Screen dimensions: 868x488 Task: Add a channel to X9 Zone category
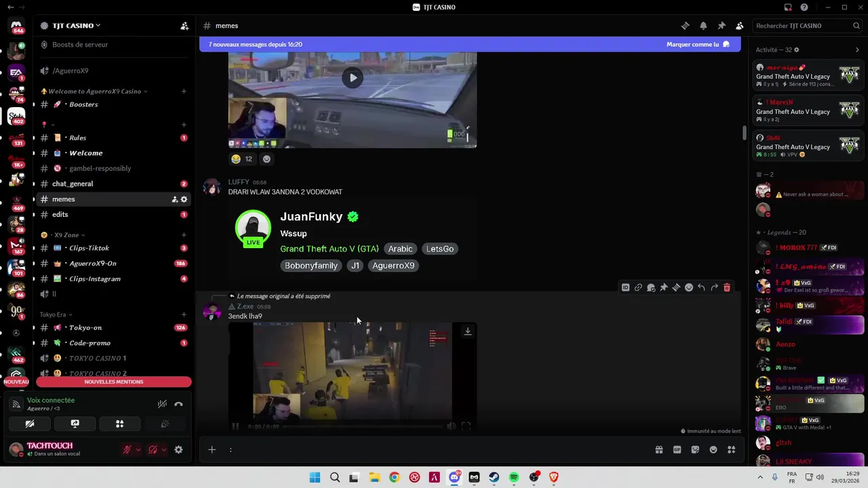point(184,235)
